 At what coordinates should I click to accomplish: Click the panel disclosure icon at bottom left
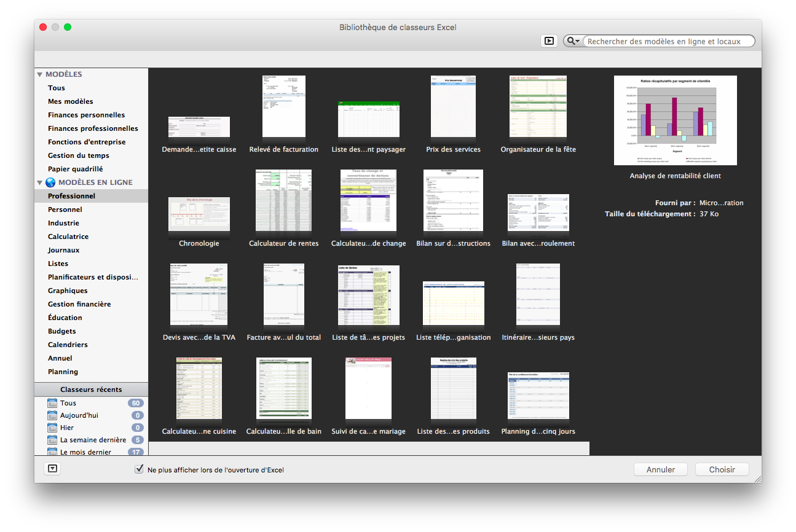coord(52,468)
